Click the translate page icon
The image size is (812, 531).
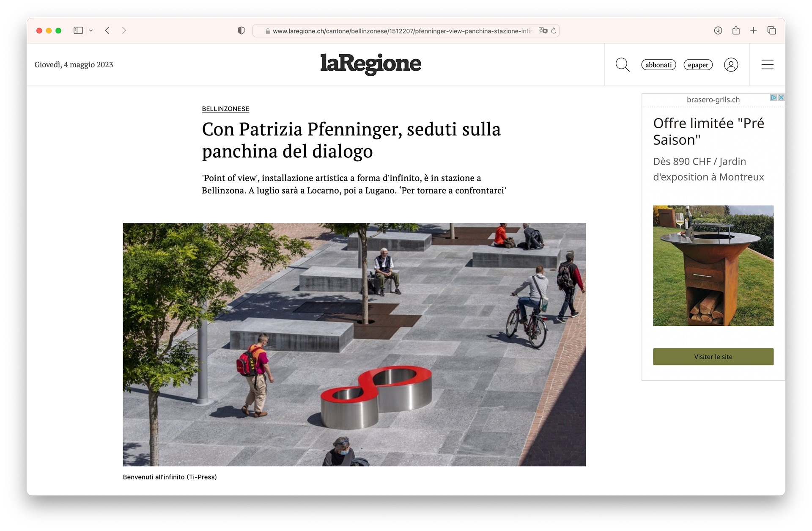point(543,30)
